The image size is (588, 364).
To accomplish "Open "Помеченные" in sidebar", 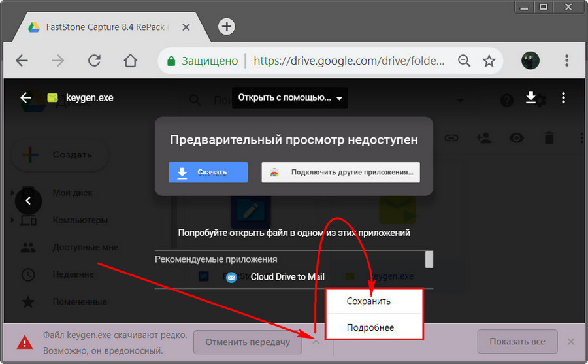I will tap(80, 302).
